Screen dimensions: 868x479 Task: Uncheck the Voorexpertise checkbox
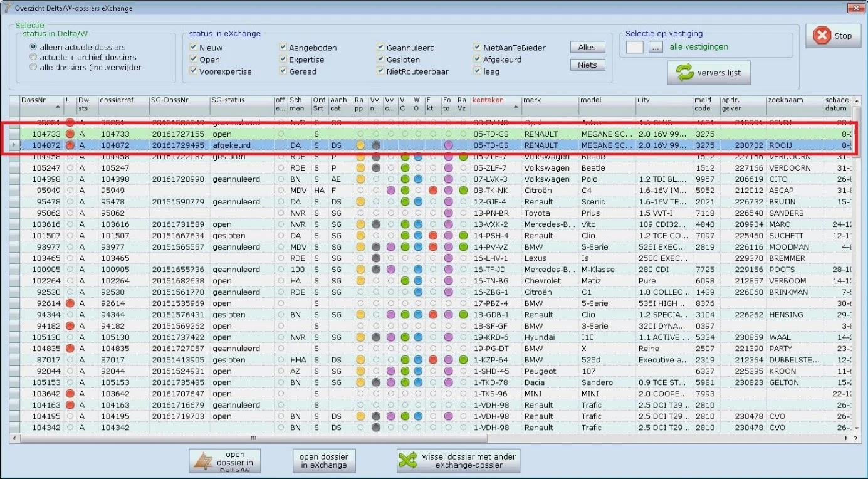click(194, 71)
